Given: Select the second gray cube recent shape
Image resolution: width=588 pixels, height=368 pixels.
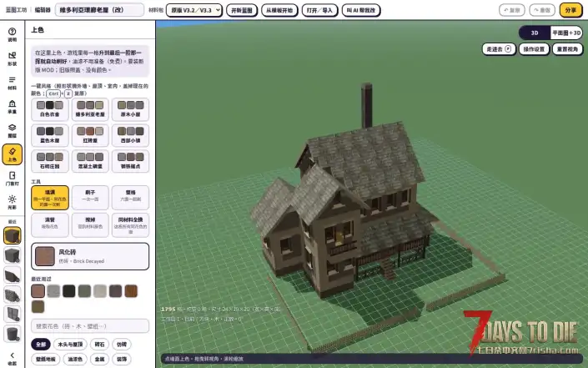Looking at the screenshot, I should pyautogui.click(x=12, y=255).
